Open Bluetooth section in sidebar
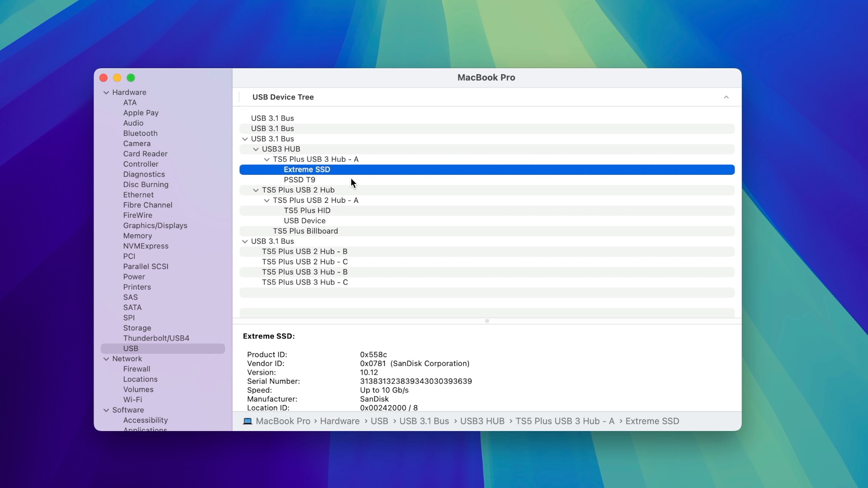868x488 pixels. coord(140,133)
